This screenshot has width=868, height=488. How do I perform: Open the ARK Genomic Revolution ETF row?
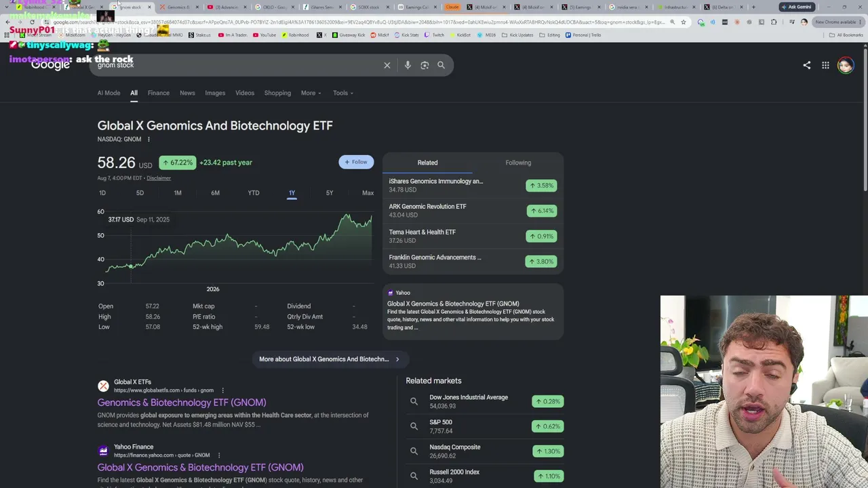pos(473,211)
